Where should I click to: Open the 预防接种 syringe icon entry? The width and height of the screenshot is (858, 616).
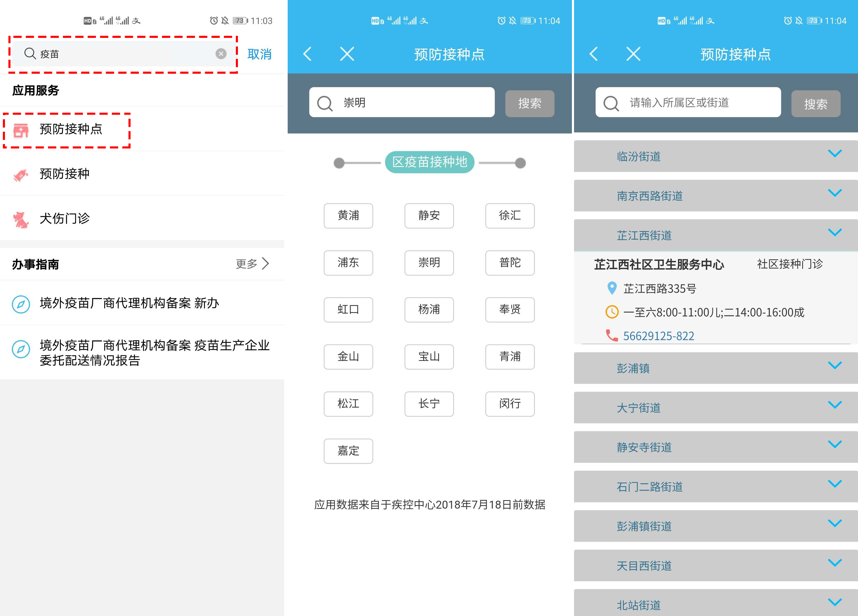tap(21, 175)
